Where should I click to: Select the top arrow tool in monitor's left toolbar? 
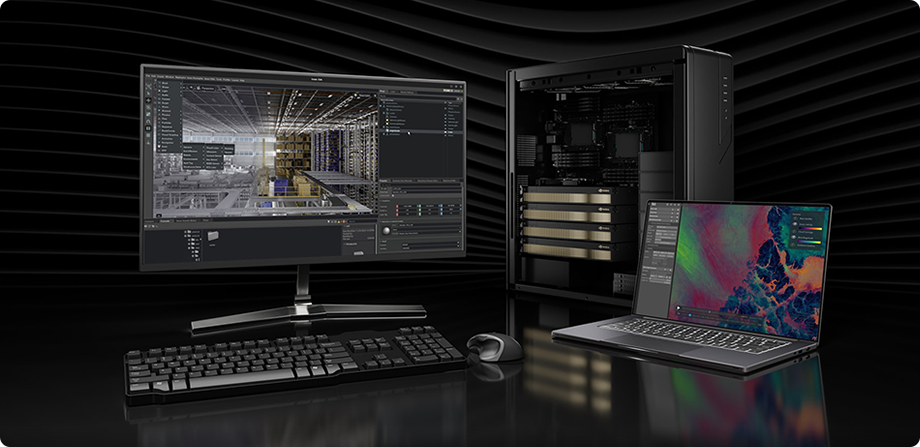pyautogui.click(x=150, y=87)
